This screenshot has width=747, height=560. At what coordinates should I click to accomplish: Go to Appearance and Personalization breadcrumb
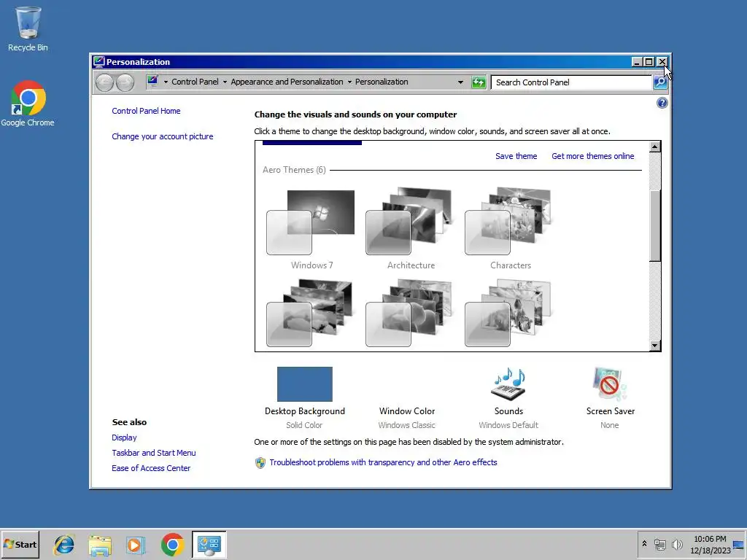pos(287,82)
